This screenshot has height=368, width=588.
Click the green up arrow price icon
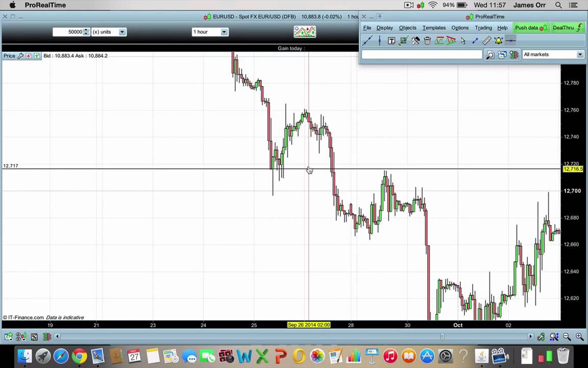pyautogui.click(x=37, y=56)
